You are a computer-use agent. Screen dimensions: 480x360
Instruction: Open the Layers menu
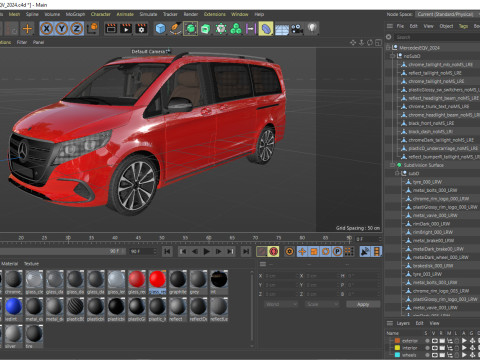click(403, 323)
